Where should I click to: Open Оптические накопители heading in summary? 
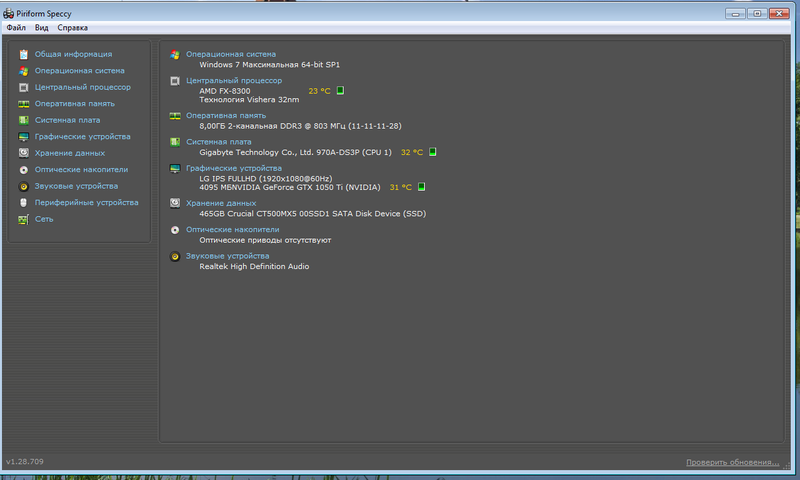(x=233, y=230)
